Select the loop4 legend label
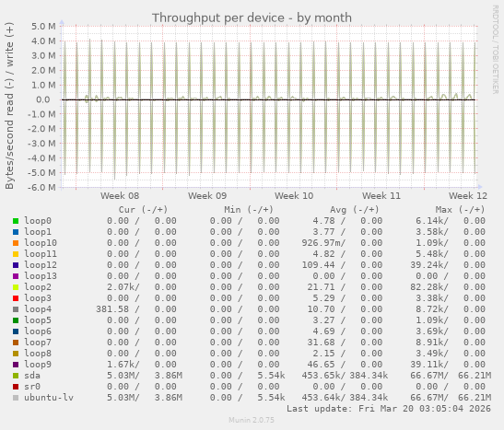504x430 pixels. click(x=38, y=309)
